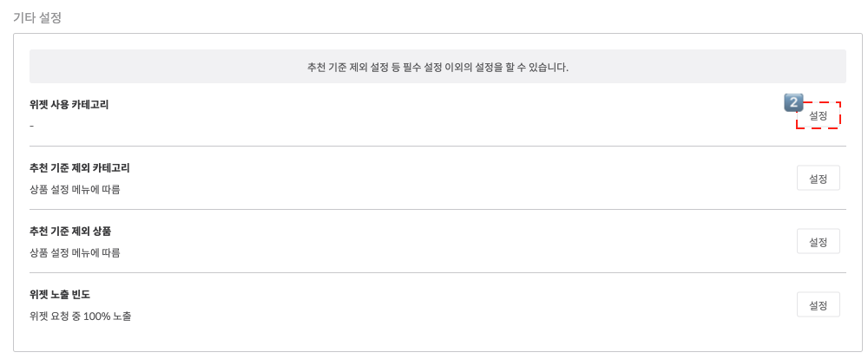The width and height of the screenshot is (868, 359).
Task: Click 상품 설정 메뉴에 따름 under 추천 기준 제외 카테고리
Action: pos(75,189)
